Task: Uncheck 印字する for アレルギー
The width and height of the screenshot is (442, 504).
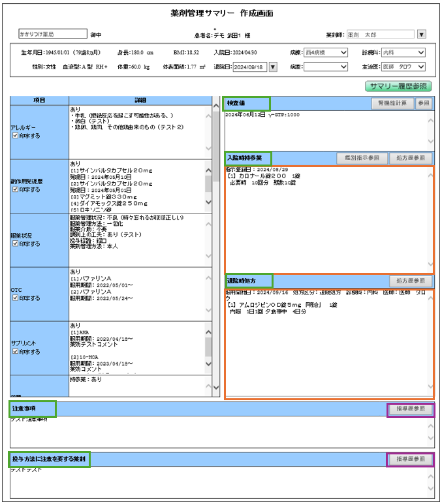Action: [15, 136]
